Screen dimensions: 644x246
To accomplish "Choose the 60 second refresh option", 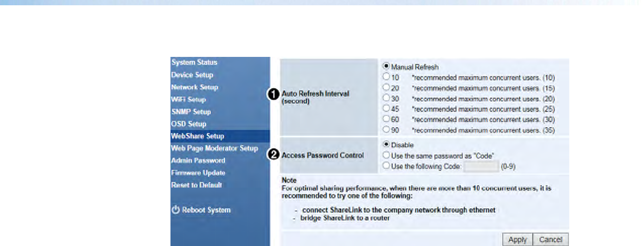I will click(387, 119).
